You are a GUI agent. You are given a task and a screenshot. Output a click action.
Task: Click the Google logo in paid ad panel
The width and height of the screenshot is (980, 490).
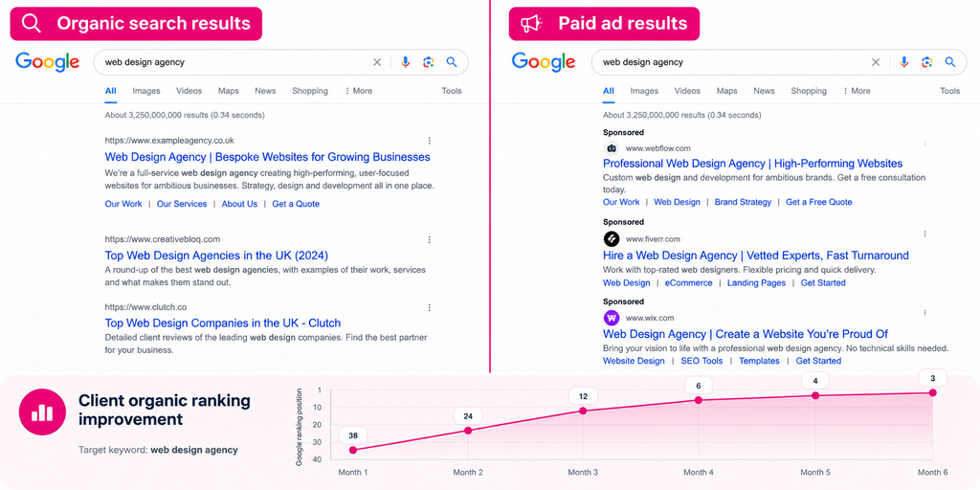click(544, 62)
